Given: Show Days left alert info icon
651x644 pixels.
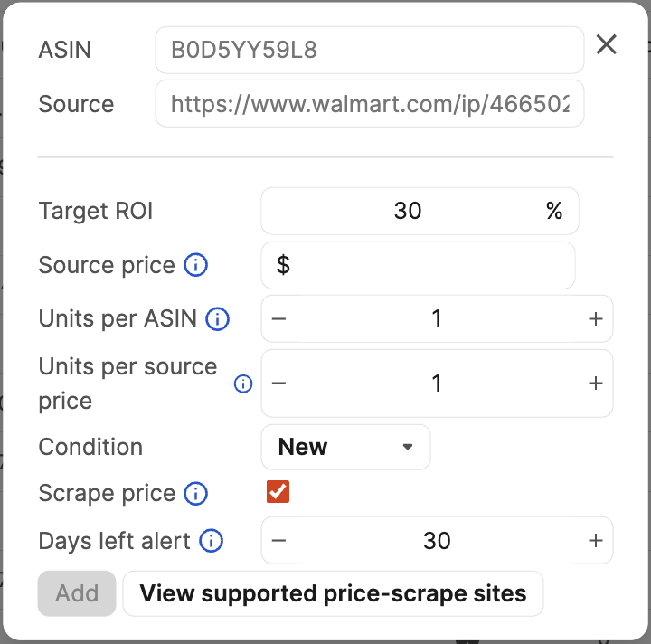Looking at the screenshot, I should (211, 541).
